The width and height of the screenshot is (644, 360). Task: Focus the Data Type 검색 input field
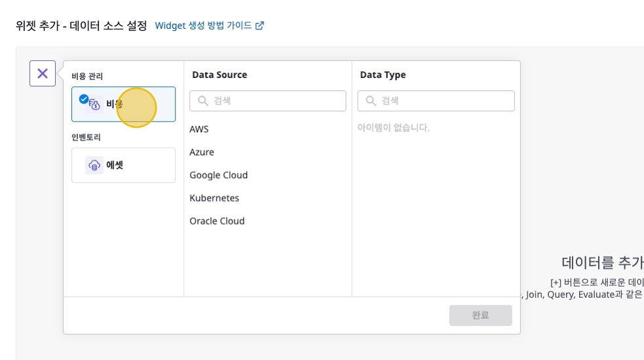pyautogui.click(x=444, y=101)
